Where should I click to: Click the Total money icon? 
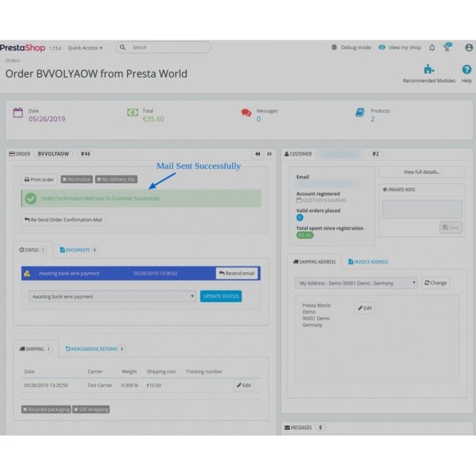[x=132, y=113]
